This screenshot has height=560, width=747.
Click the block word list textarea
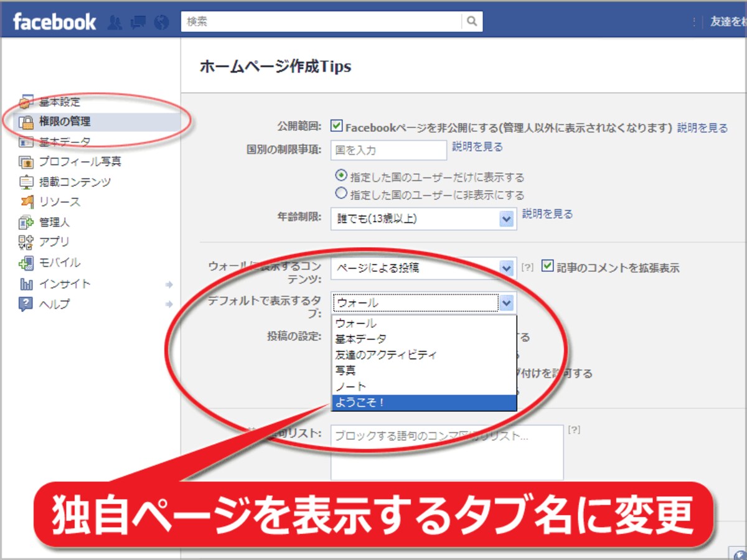(x=447, y=452)
